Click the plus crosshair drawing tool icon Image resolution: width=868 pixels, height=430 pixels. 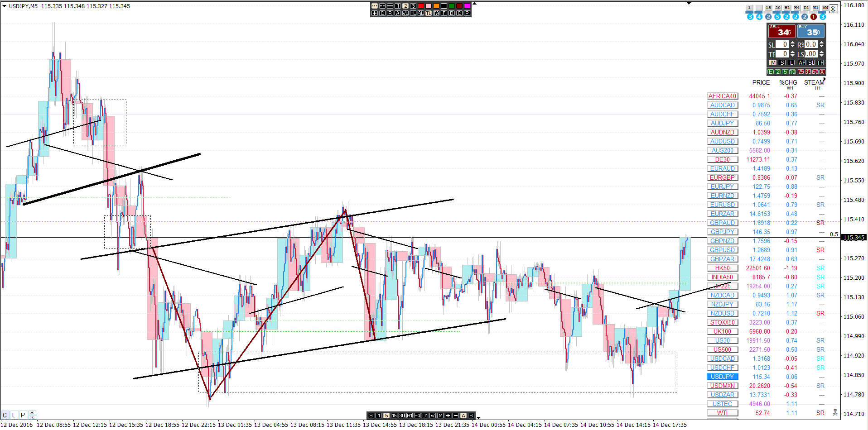pyautogui.click(x=375, y=13)
